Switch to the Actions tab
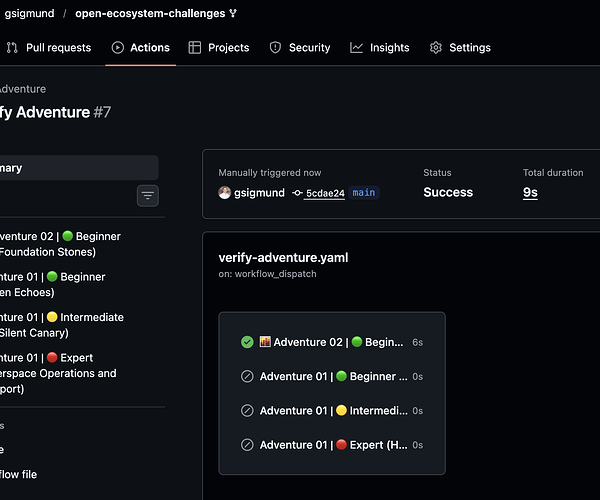The image size is (600, 500). point(140,47)
